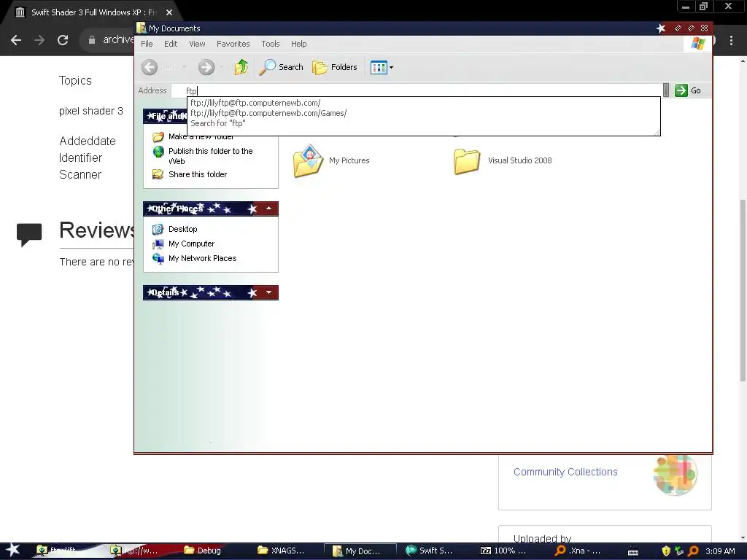Click the browser page vertical scrollbar

click(x=743, y=290)
